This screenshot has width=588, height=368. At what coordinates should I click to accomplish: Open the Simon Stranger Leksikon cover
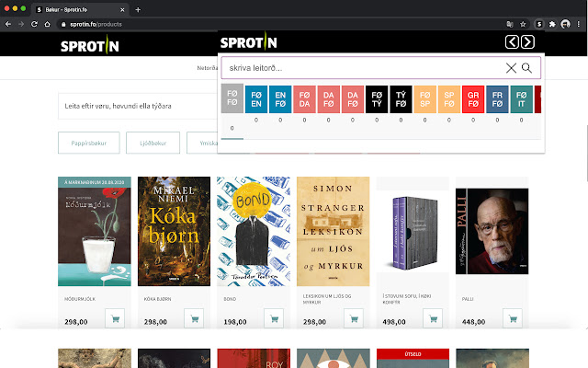point(333,231)
